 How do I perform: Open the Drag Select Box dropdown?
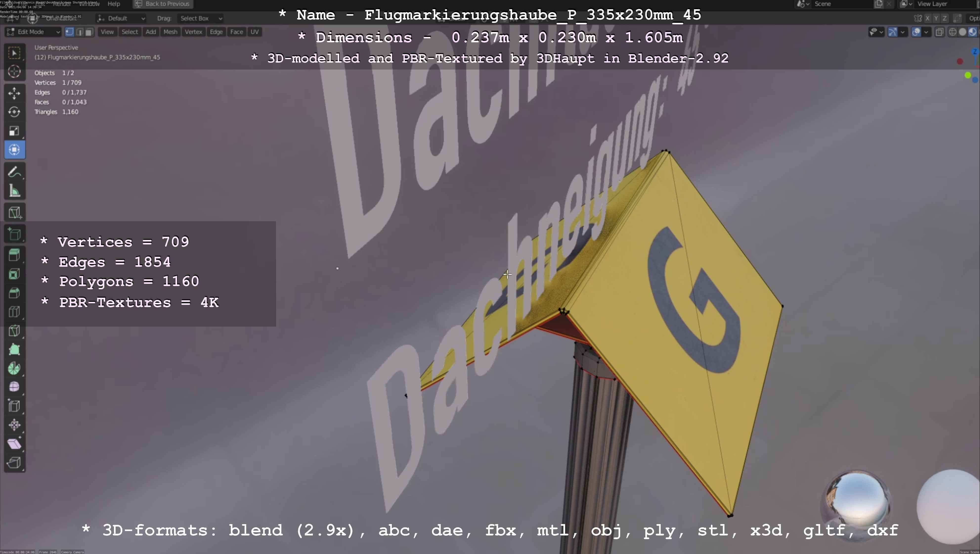point(200,18)
